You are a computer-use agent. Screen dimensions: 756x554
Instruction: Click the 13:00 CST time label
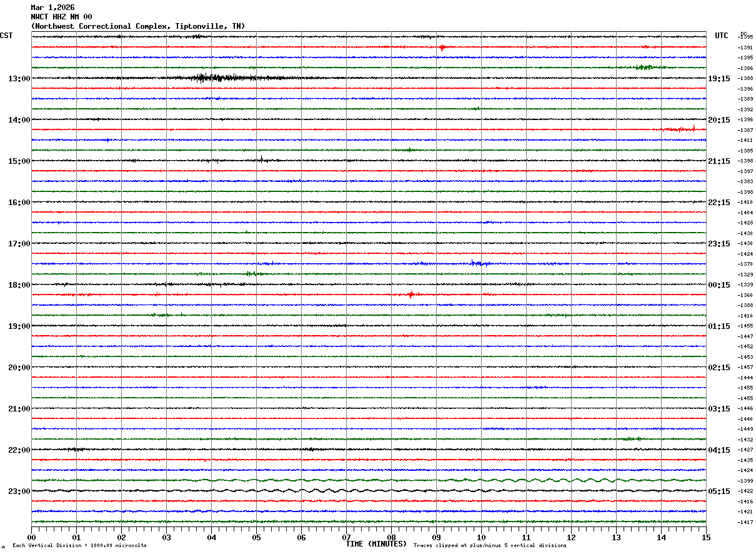(x=19, y=79)
